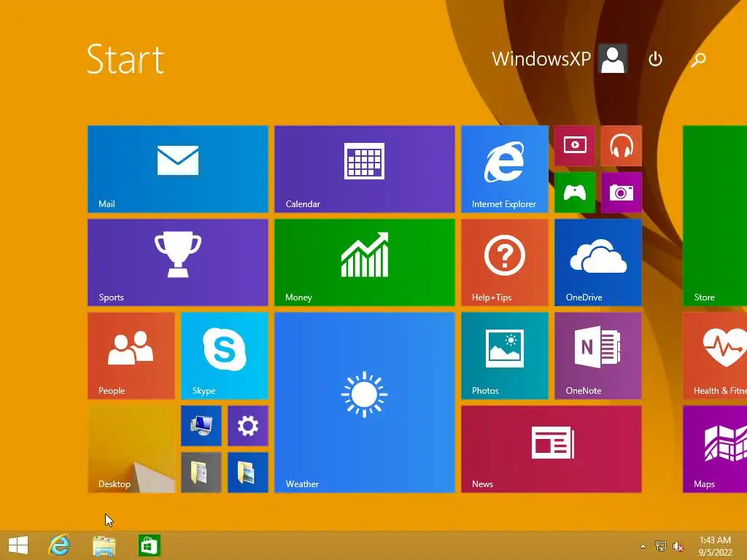Open the OneNote tile
The image size is (747, 560).
(x=598, y=356)
